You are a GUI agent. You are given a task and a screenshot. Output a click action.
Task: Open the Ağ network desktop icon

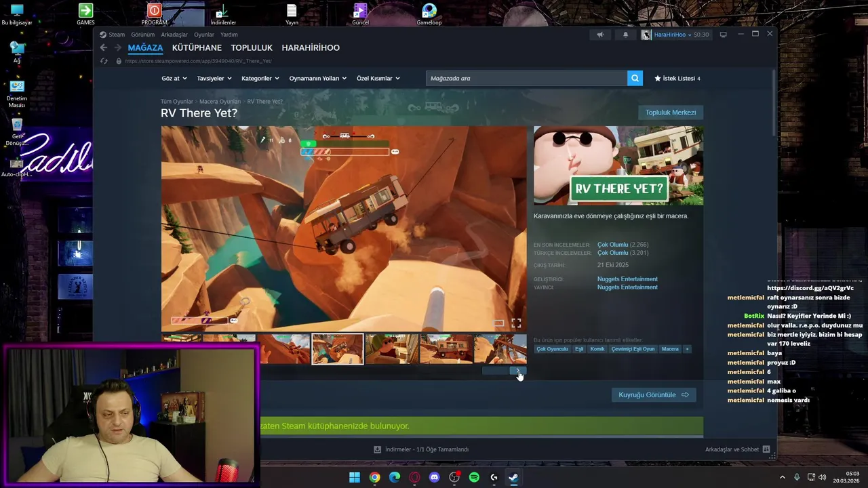17,52
